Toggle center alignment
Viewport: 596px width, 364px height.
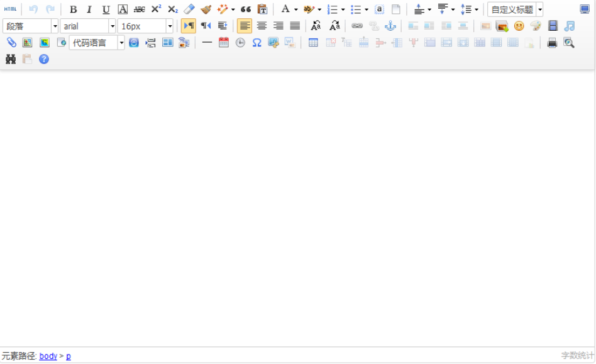coord(262,26)
